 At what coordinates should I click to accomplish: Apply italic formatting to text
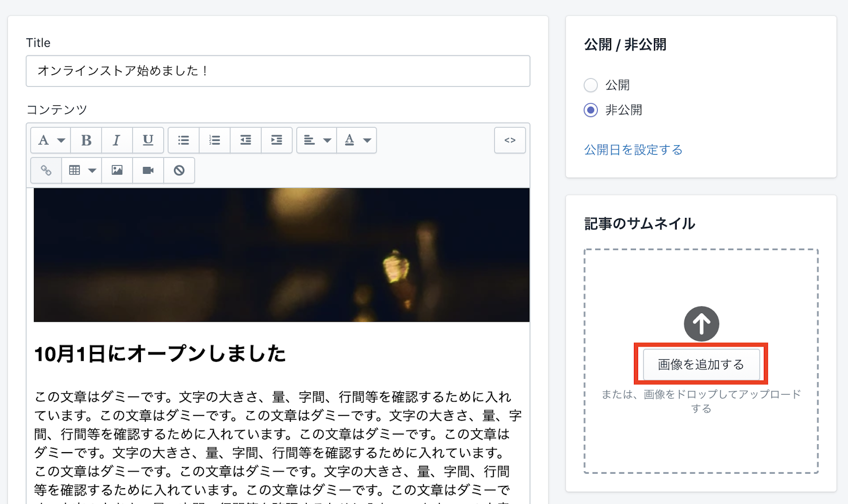117,140
